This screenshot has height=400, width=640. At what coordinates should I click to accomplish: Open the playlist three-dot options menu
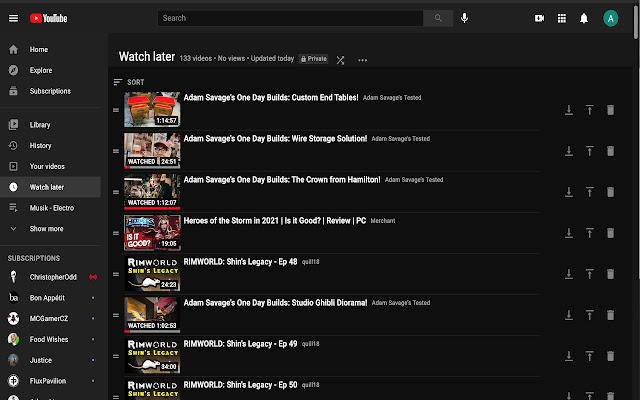pyautogui.click(x=362, y=60)
